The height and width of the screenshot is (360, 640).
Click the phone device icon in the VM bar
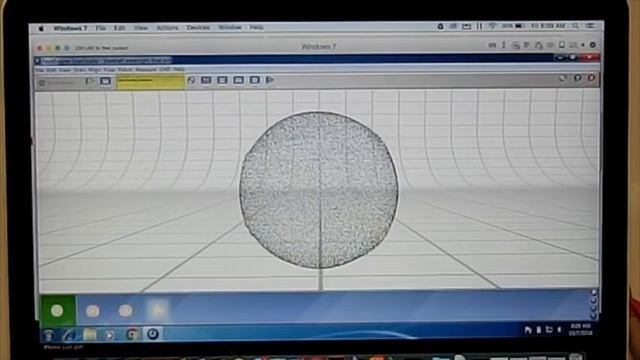(x=562, y=45)
